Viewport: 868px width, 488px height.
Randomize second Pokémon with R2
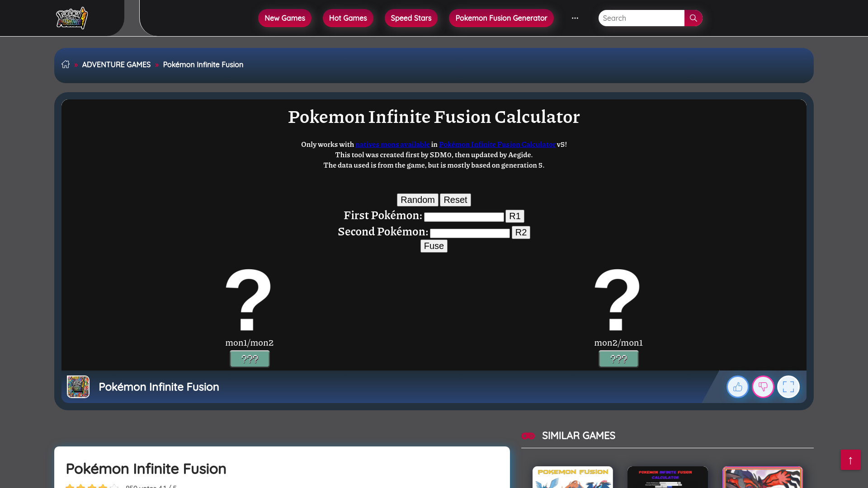[521, 232]
